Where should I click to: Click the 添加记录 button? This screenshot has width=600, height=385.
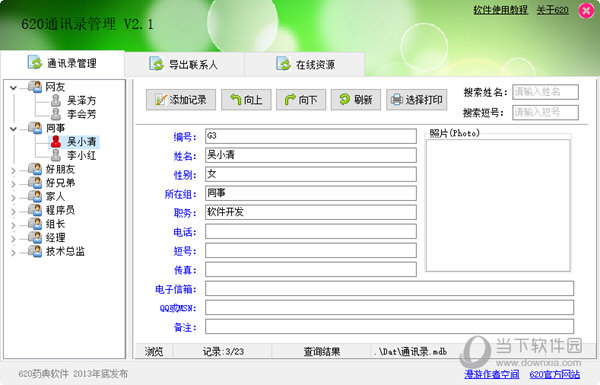pos(181,100)
